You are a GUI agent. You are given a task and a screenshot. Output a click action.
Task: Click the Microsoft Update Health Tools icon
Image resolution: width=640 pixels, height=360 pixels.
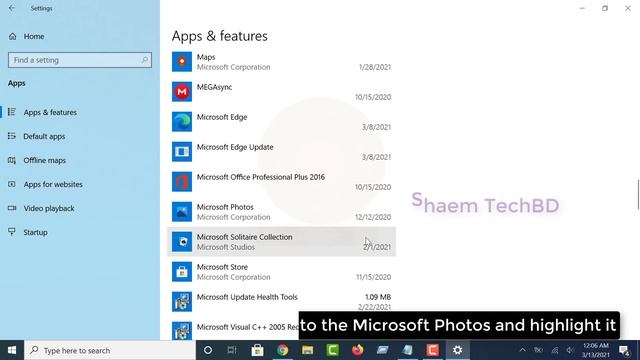pos(182,302)
